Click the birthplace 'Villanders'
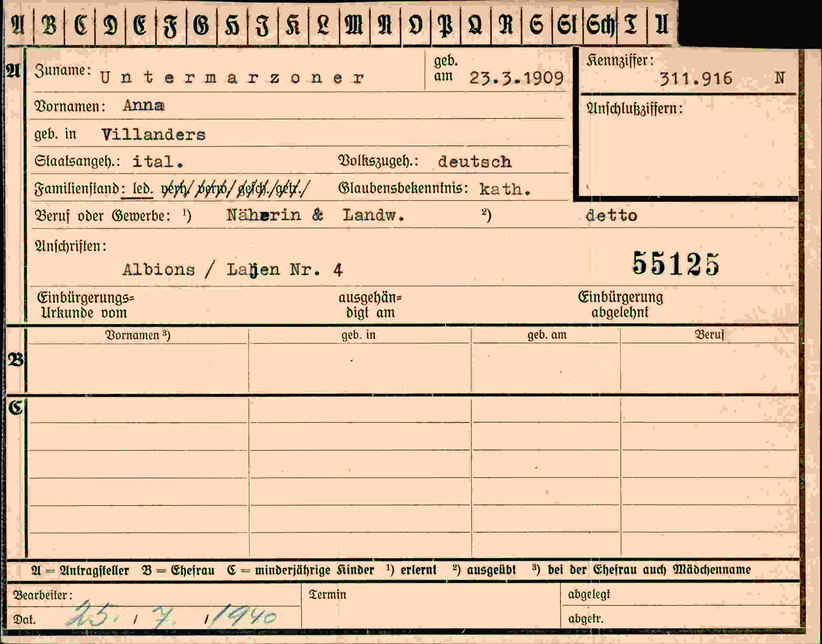The width and height of the screenshot is (822, 644). pyautogui.click(x=154, y=135)
